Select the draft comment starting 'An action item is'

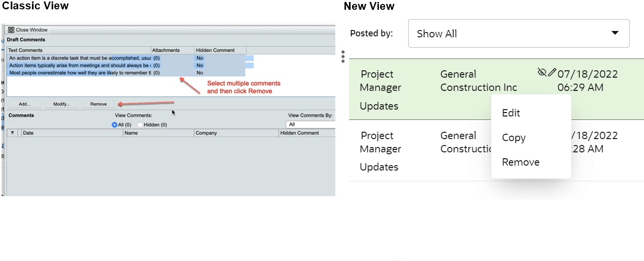click(126, 58)
